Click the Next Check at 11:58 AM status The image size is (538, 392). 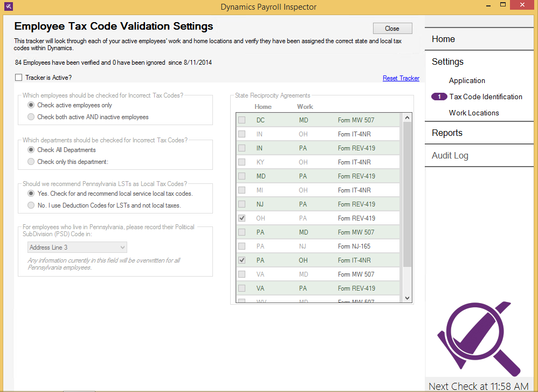(479, 386)
